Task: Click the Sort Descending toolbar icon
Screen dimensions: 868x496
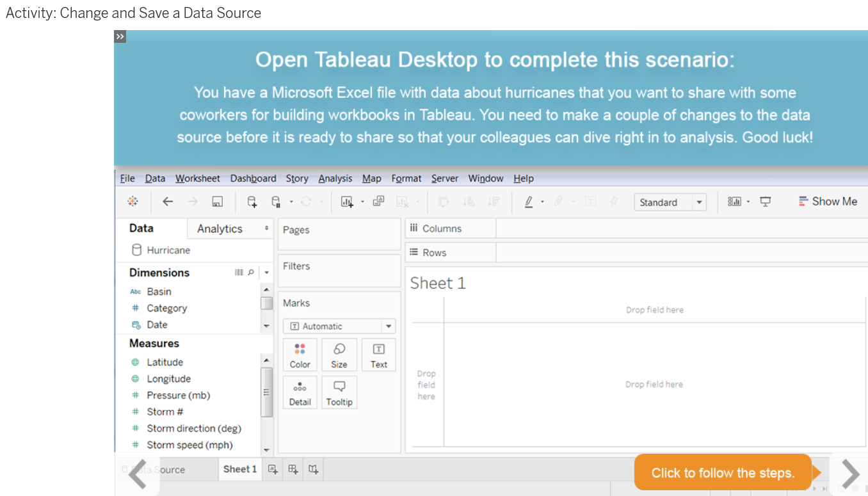Action: click(494, 202)
